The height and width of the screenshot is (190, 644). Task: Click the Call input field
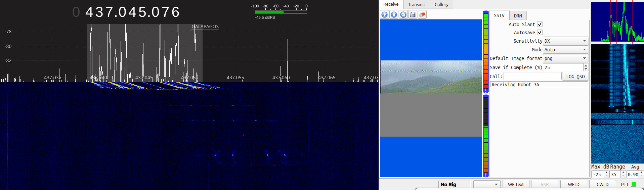point(532,77)
